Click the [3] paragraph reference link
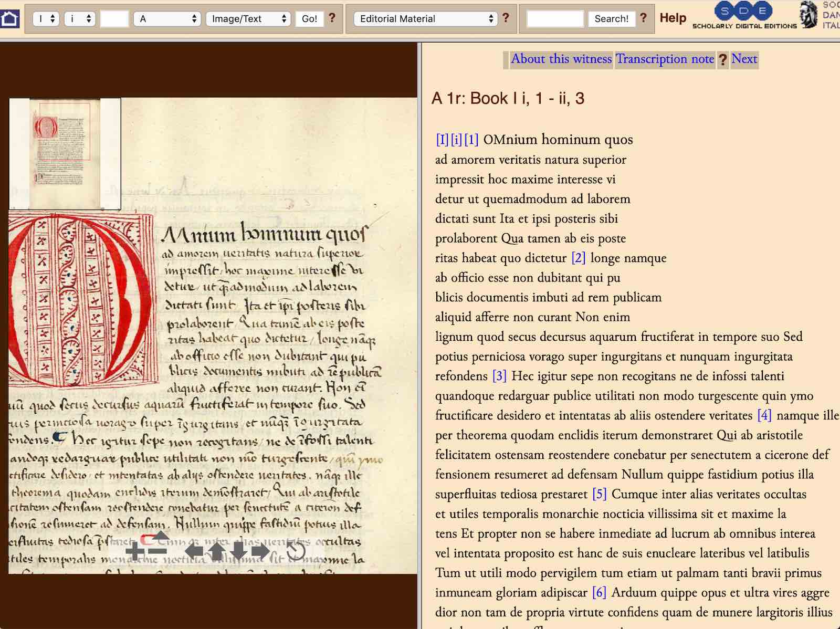Image resolution: width=840 pixels, height=629 pixels. tap(499, 376)
